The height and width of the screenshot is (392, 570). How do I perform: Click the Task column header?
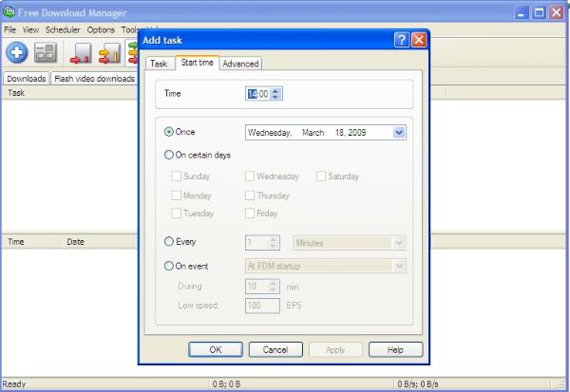coord(69,93)
